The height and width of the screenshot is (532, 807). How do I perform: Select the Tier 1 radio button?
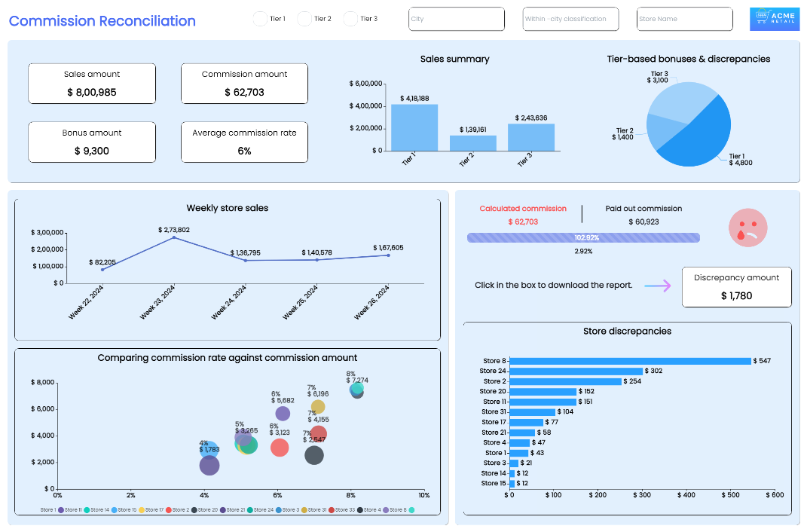tap(260, 19)
